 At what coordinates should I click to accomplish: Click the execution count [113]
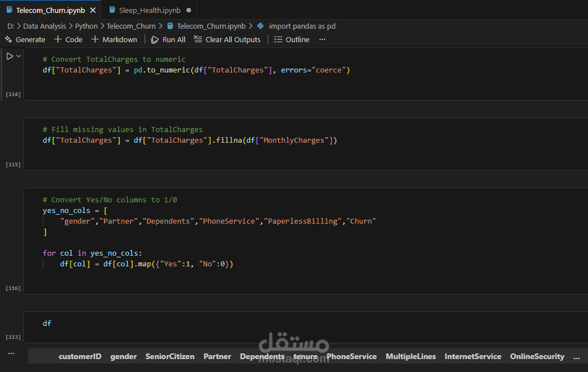point(13,337)
